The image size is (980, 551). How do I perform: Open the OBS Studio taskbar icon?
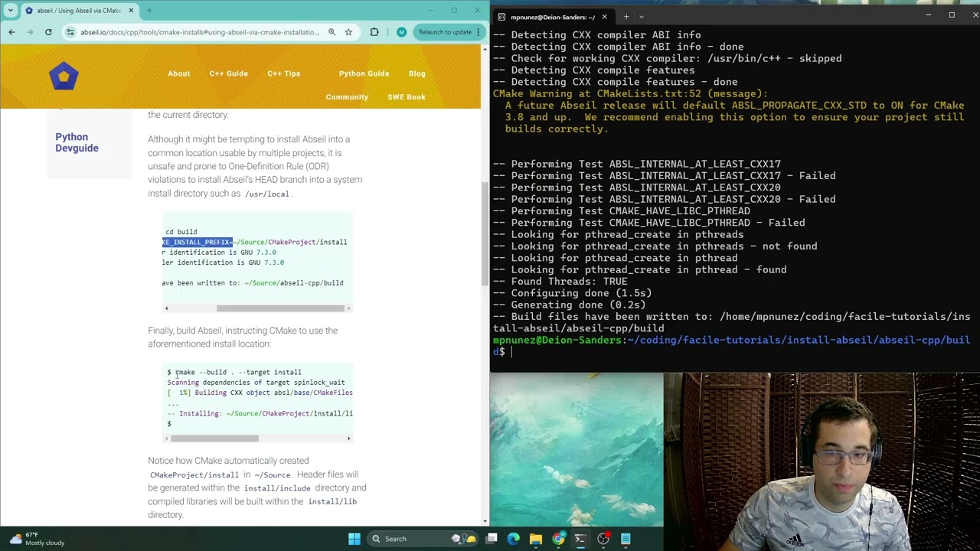(603, 539)
